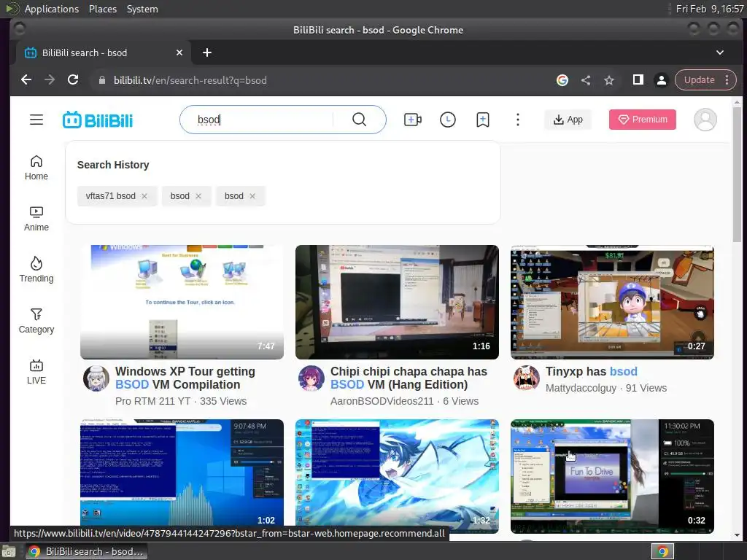
Task: Open Trending section in sidebar
Action: coord(36,270)
